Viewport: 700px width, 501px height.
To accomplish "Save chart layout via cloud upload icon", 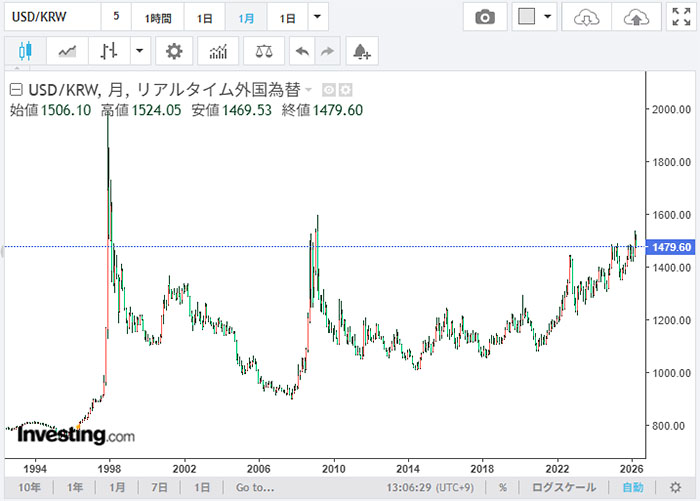I will tap(635, 17).
